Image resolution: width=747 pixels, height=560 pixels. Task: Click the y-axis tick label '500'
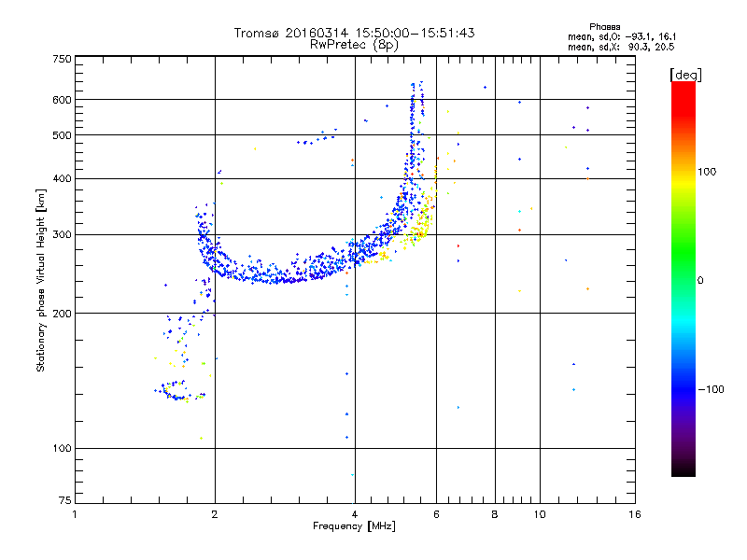tap(62, 135)
